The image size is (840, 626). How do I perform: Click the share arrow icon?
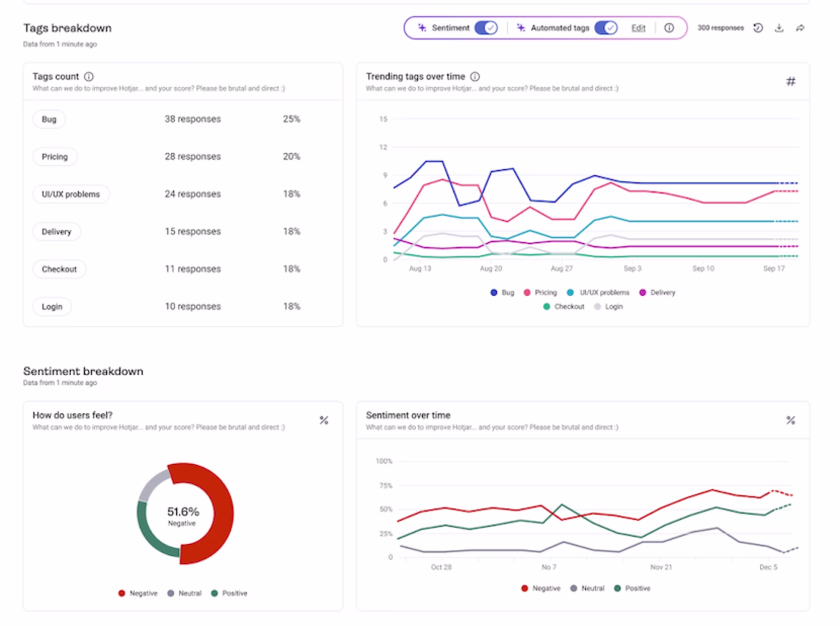pyautogui.click(x=800, y=28)
